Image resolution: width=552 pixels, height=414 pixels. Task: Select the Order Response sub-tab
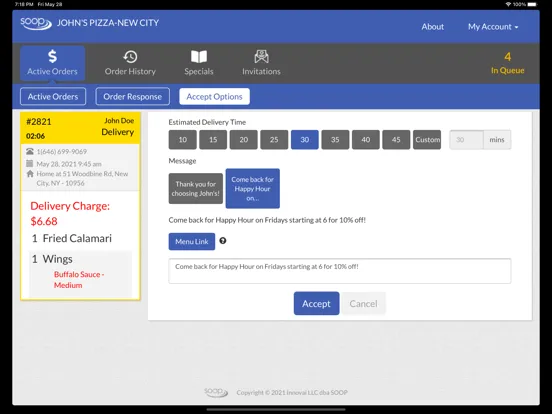(x=132, y=96)
